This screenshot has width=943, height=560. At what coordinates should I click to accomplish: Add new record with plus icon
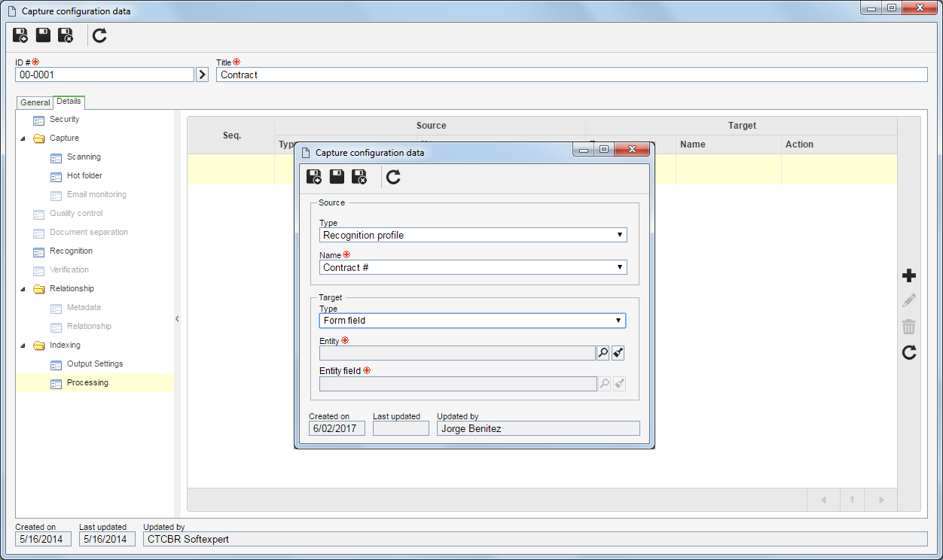909,275
